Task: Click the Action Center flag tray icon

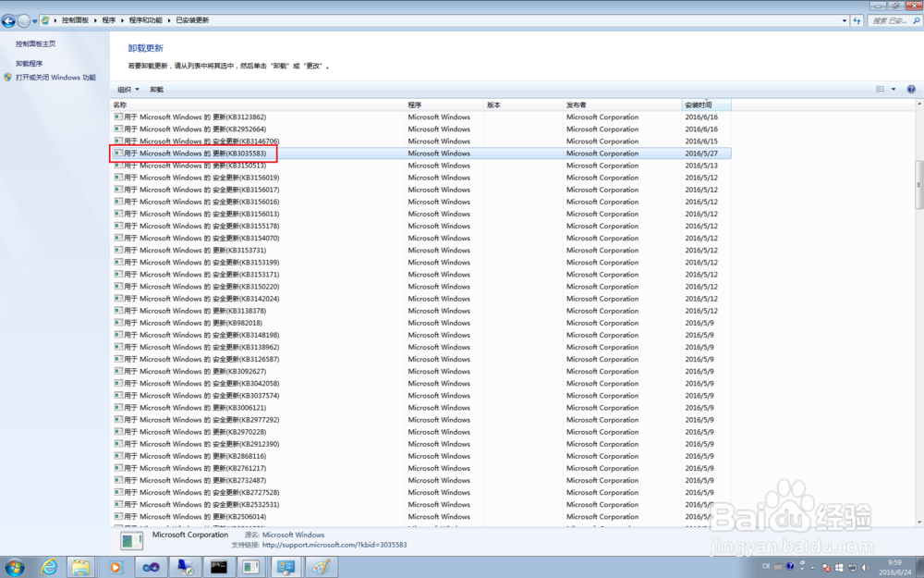Action: pyautogui.click(x=826, y=568)
